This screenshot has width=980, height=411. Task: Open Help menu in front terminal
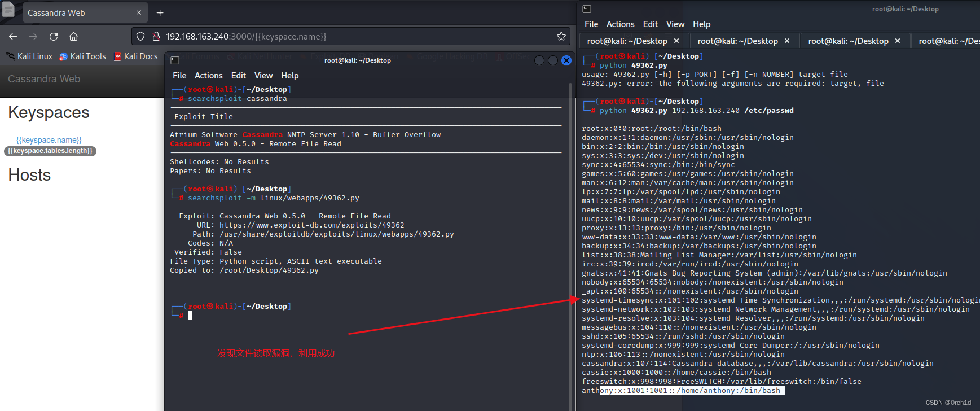pyautogui.click(x=290, y=76)
